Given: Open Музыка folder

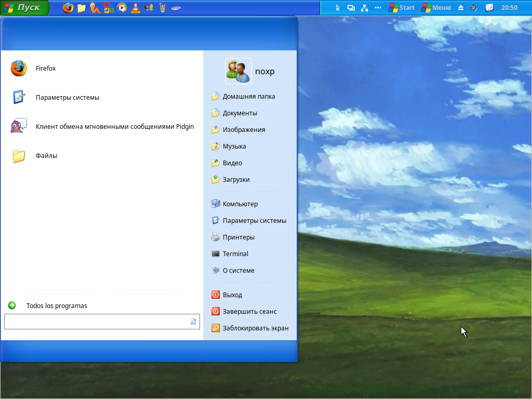Looking at the screenshot, I should point(250,147).
